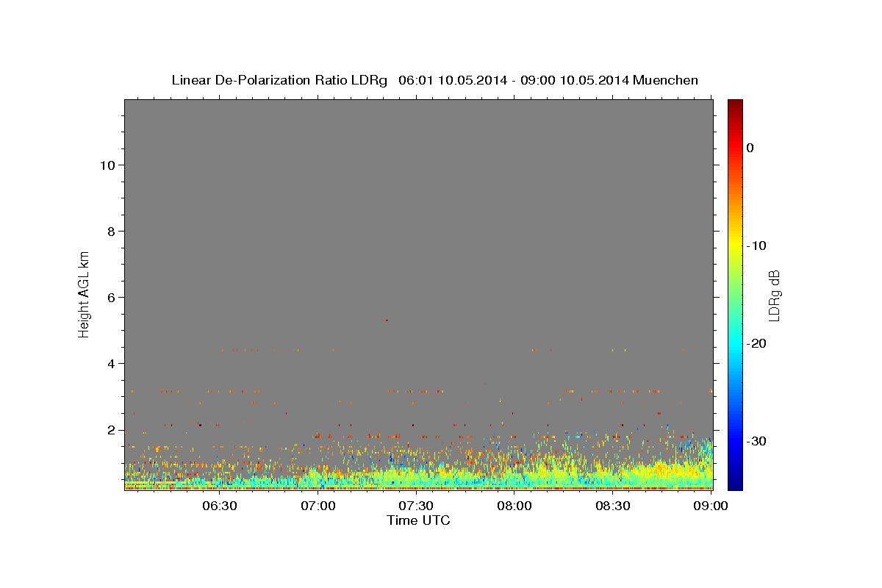The width and height of the screenshot is (882, 588).
Task: Click the colorbar value -30 label
Action: (x=757, y=441)
